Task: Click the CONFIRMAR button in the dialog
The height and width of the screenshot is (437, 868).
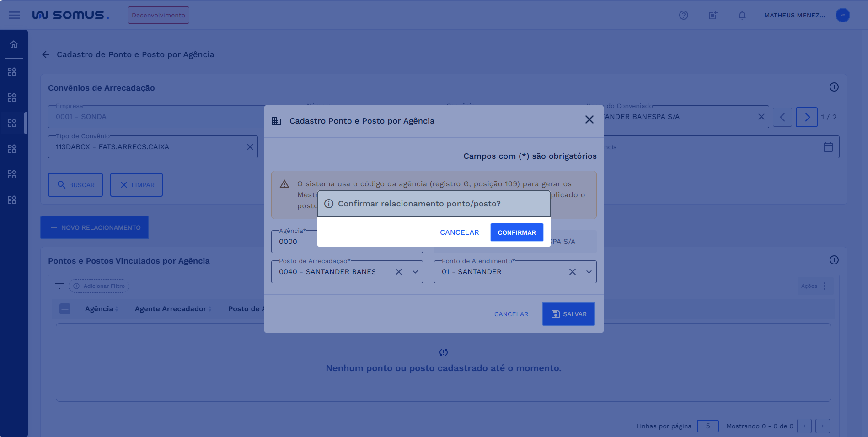Action: (x=516, y=232)
